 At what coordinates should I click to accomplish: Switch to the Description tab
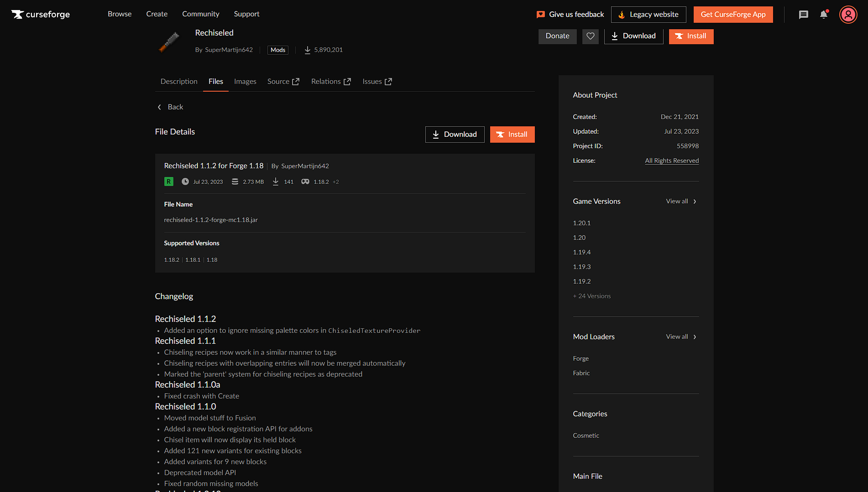178,81
